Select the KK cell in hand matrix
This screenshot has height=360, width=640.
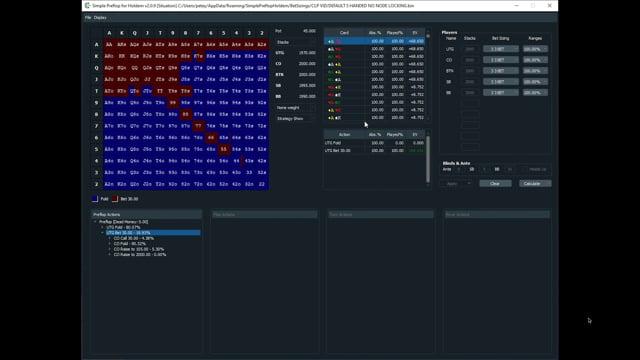click(122, 56)
